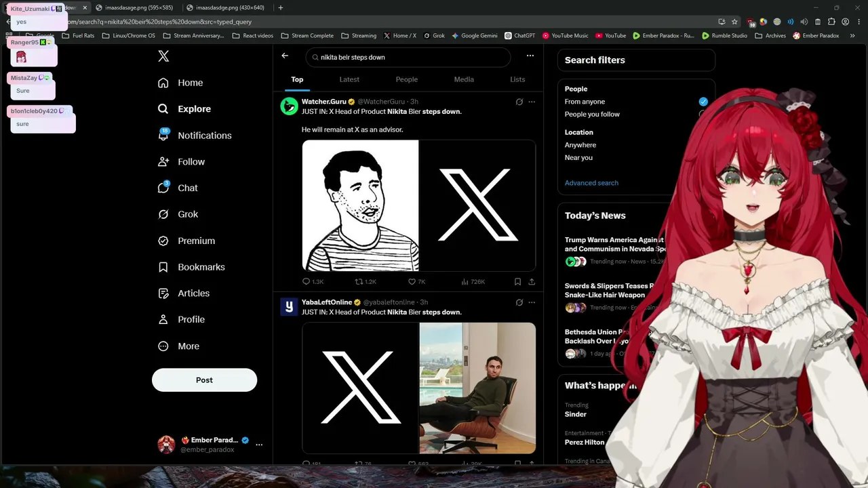This screenshot has width=868, height=488.
Task: Expand the More menu in sidebar
Action: pyautogui.click(x=178, y=346)
